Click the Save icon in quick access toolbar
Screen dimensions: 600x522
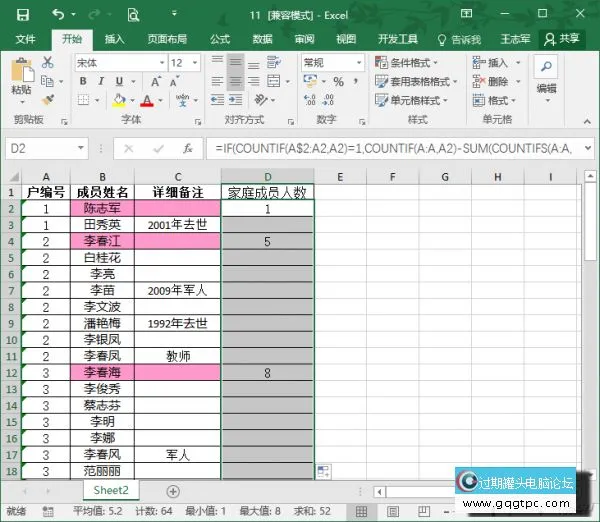click(x=22, y=15)
